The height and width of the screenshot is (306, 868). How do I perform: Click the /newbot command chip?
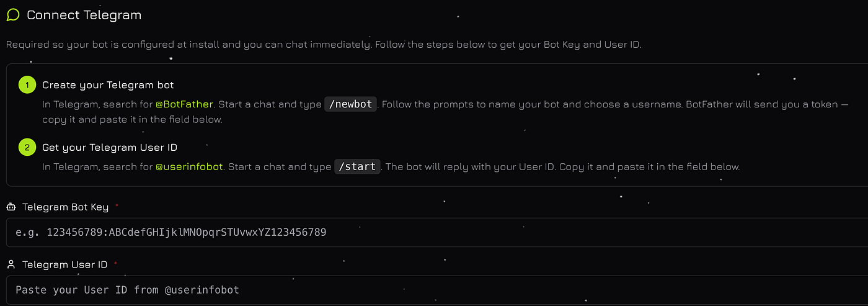pyautogui.click(x=351, y=104)
